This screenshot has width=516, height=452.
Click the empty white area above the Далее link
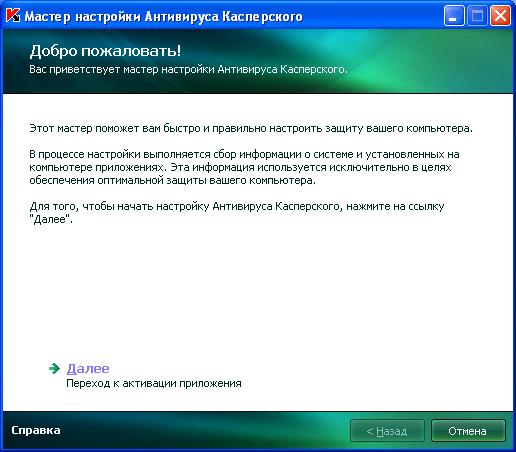point(258,293)
